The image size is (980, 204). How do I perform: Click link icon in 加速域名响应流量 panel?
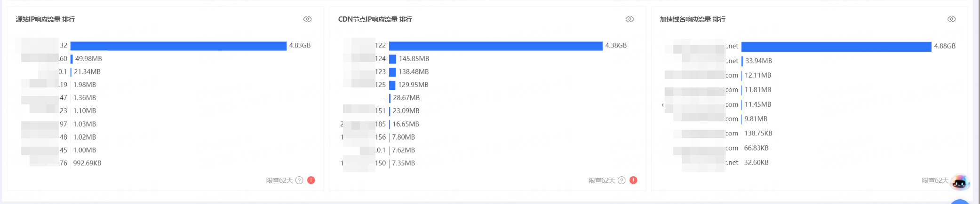click(x=951, y=19)
